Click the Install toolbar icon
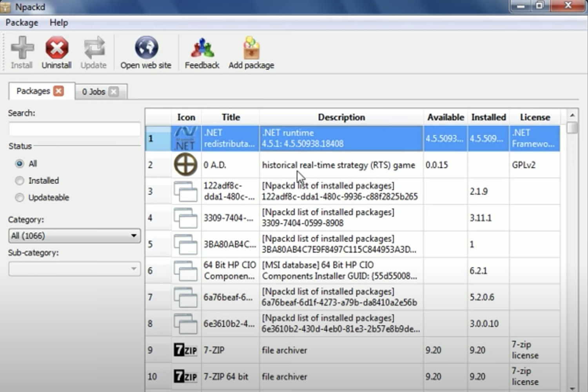The height and width of the screenshot is (392, 588). (22, 48)
